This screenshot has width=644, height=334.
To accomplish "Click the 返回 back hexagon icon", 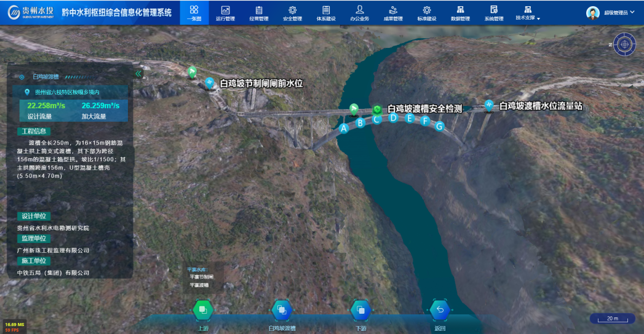I will pos(440,310).
